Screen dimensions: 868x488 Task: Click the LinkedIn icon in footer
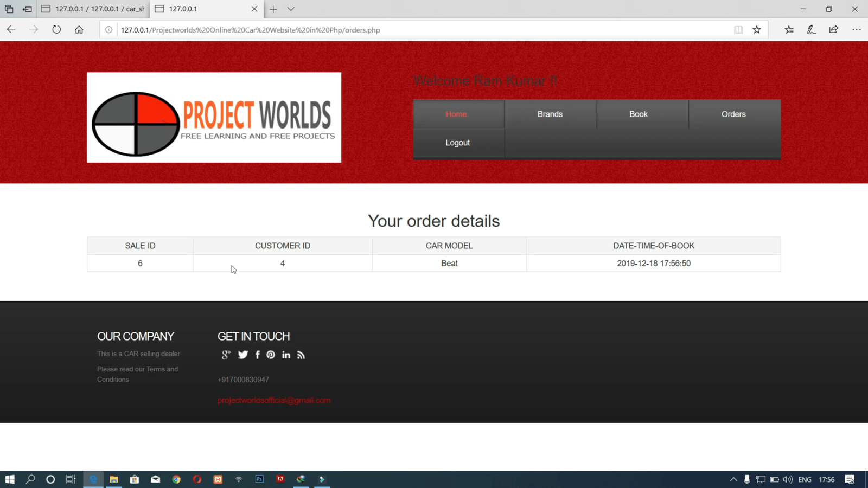point(286,355)
